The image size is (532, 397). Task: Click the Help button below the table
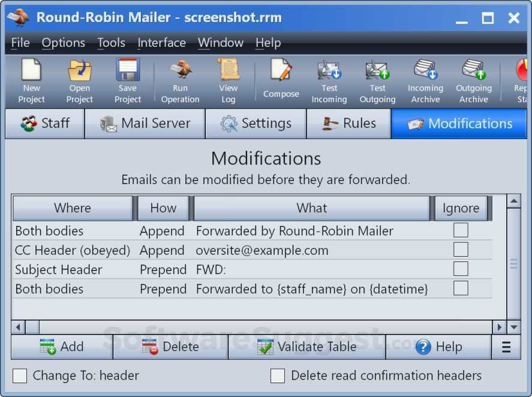tap(438, 347)
